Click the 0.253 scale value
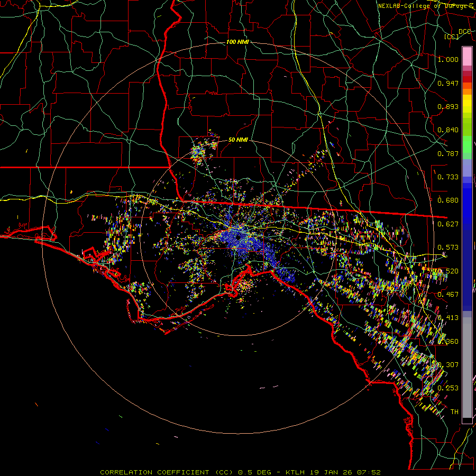Image resolution: width=476 pixels, height=476 pixels. pos(448,388)
